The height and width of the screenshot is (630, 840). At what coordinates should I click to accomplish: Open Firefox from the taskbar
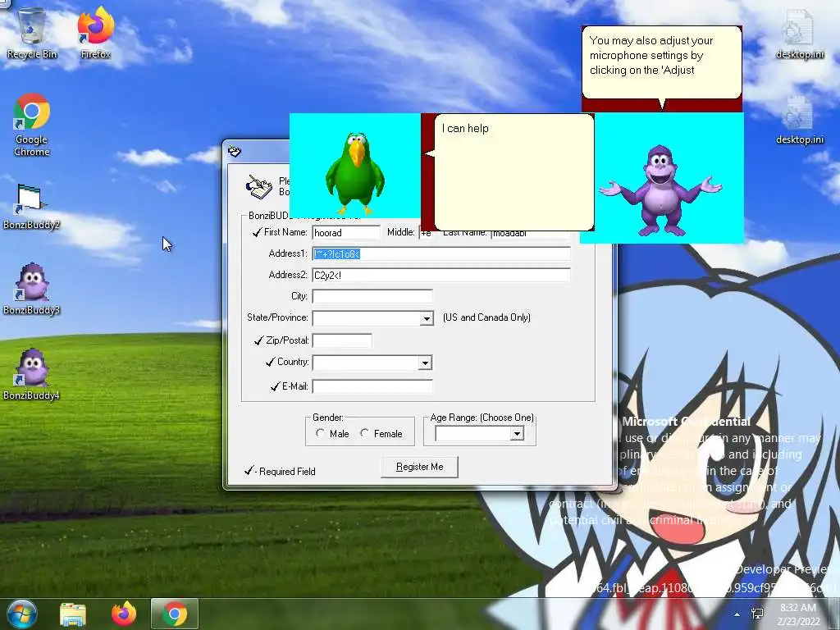(124, 614)
